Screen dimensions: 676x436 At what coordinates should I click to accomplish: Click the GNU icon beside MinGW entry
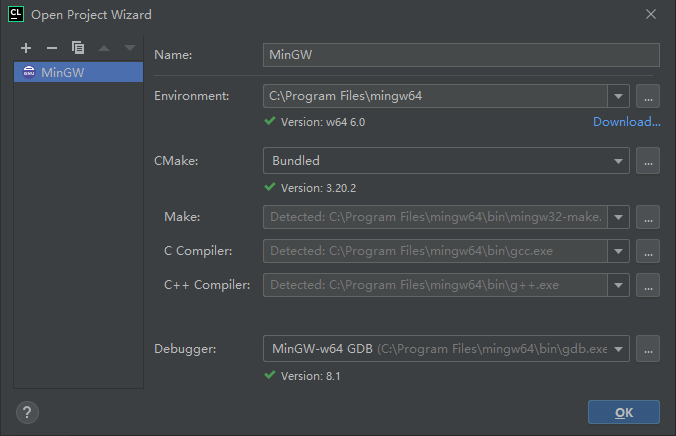tap(29, 72)
